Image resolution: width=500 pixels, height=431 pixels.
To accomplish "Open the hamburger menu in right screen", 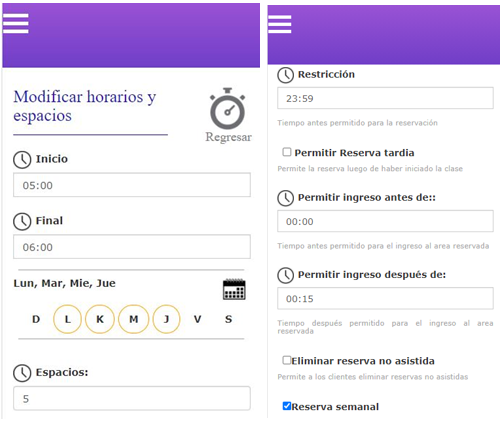I will (x=280, y=24).
